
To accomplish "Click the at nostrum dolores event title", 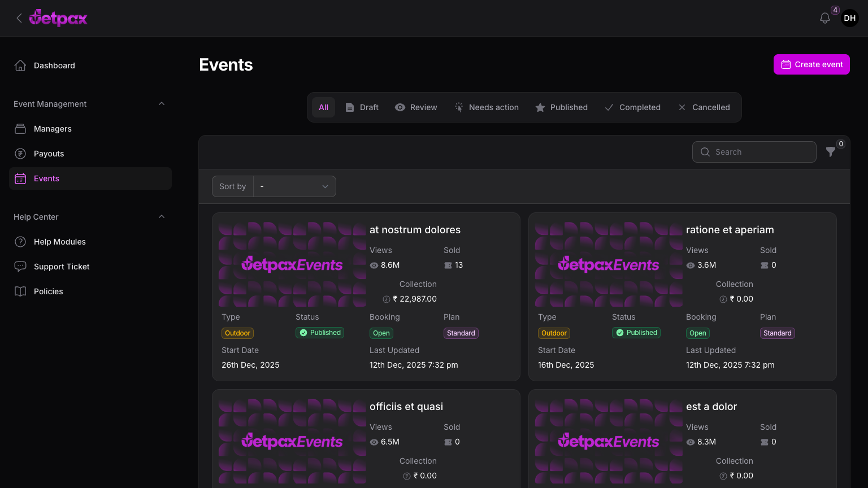I will tap(415, 230).
